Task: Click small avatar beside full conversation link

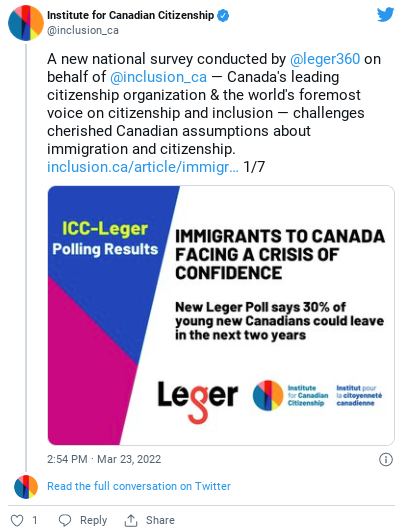Action: click(26, 487)
